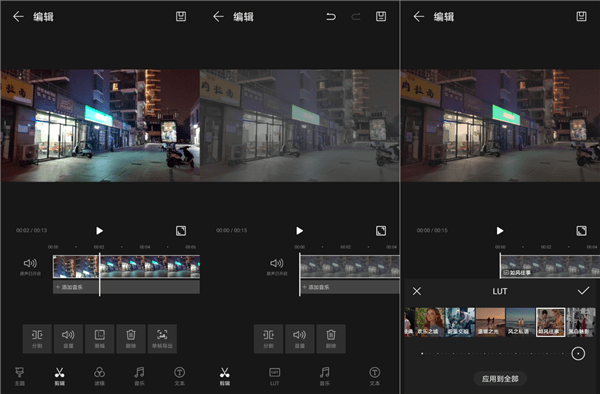Select the 如风往事 clip on LUT timeline

click(549, 267)
